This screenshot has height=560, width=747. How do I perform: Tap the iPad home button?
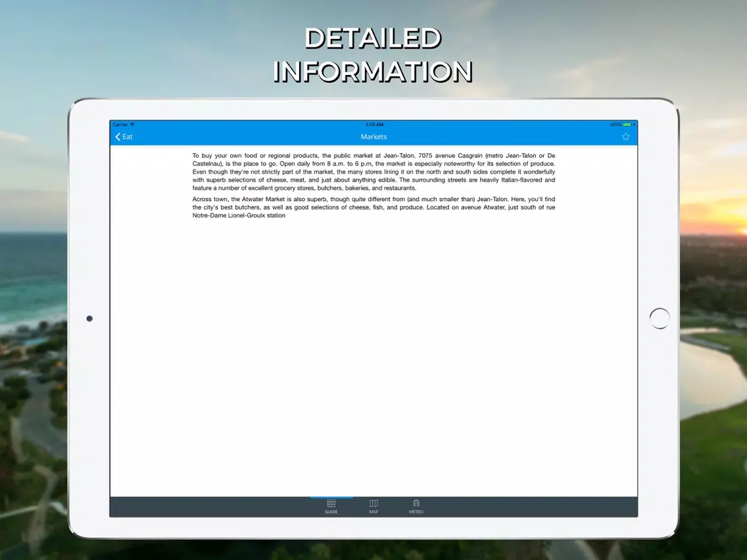pyautogui.click(x=660, y=318)
